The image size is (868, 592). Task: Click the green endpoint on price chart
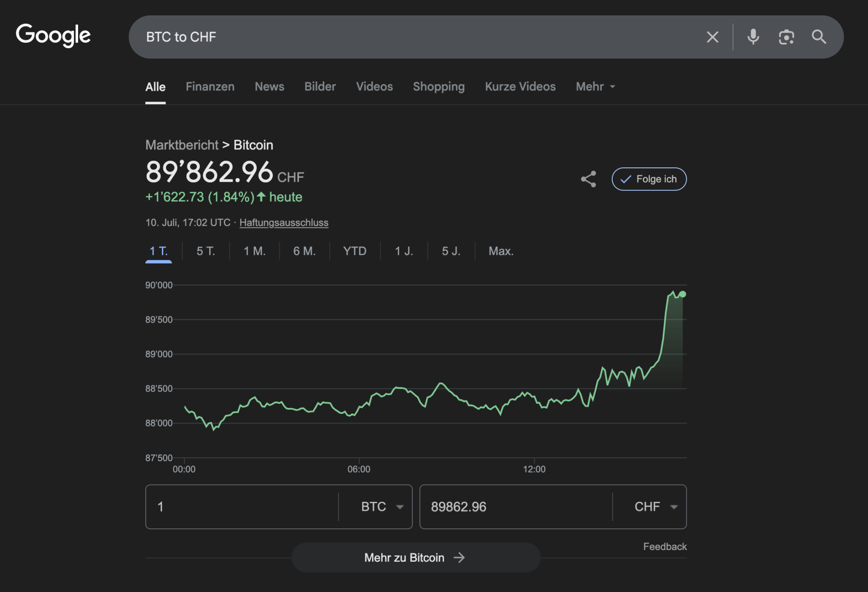pos(683,294)
